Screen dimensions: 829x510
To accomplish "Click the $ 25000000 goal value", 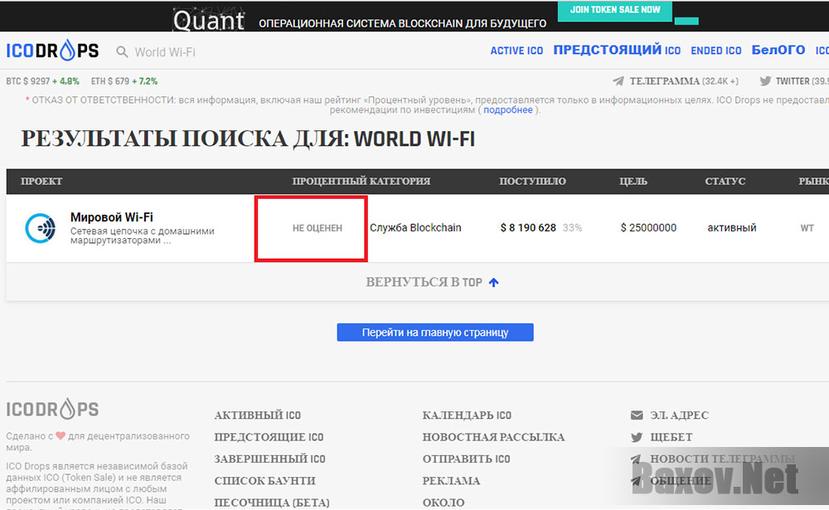I will (x=648, y=228).
